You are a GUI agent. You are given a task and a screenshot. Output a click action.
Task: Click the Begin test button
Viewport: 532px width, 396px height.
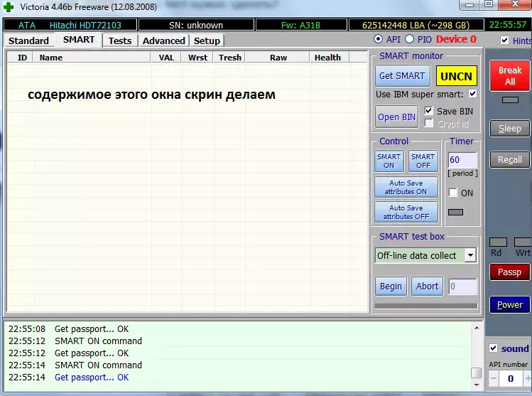(x=391, y=287)
